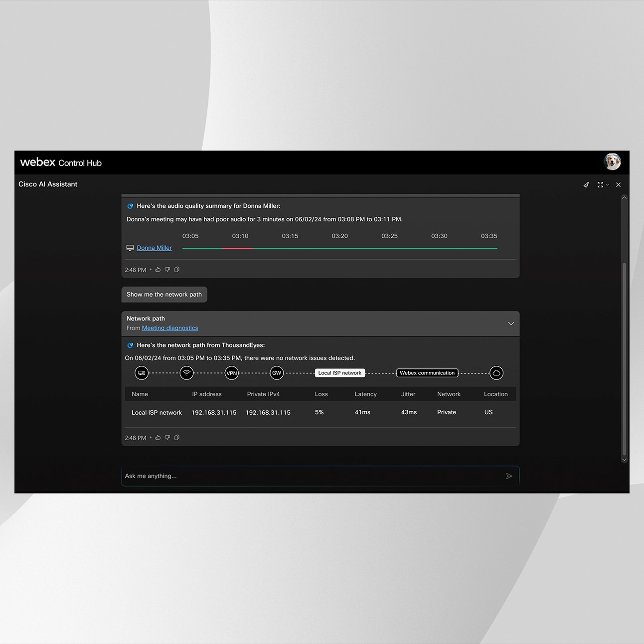Click the 03:35 timeline label
The height and width of the screenshot is (644, 644).
[x=489, y=236]
